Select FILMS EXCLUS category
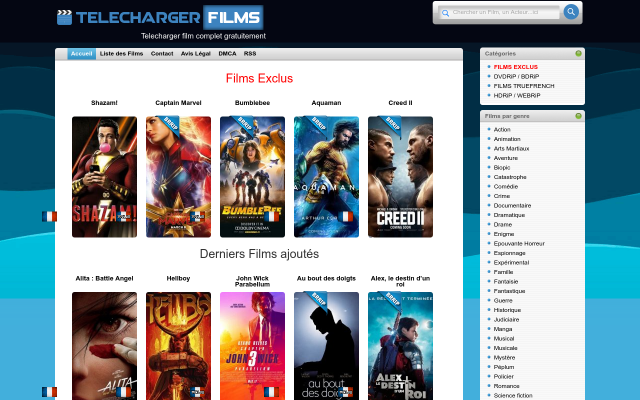This screenshot has width=640, height=400. coord(516,67)
